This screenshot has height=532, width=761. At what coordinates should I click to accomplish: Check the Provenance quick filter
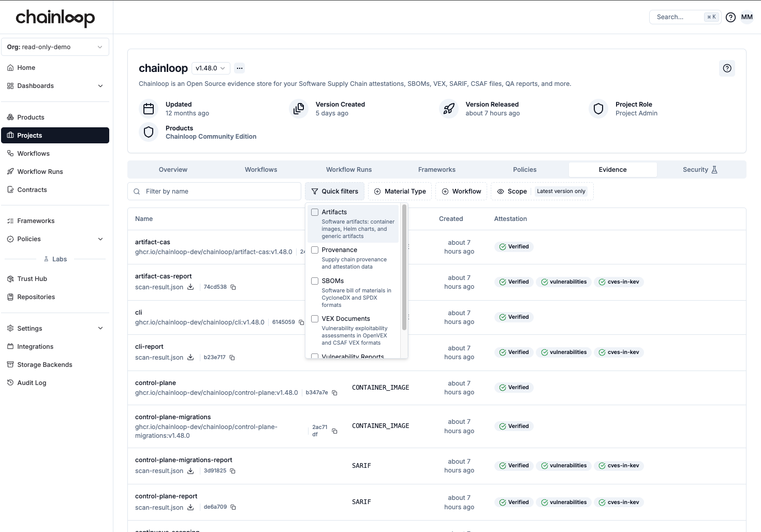coord(315,250)
